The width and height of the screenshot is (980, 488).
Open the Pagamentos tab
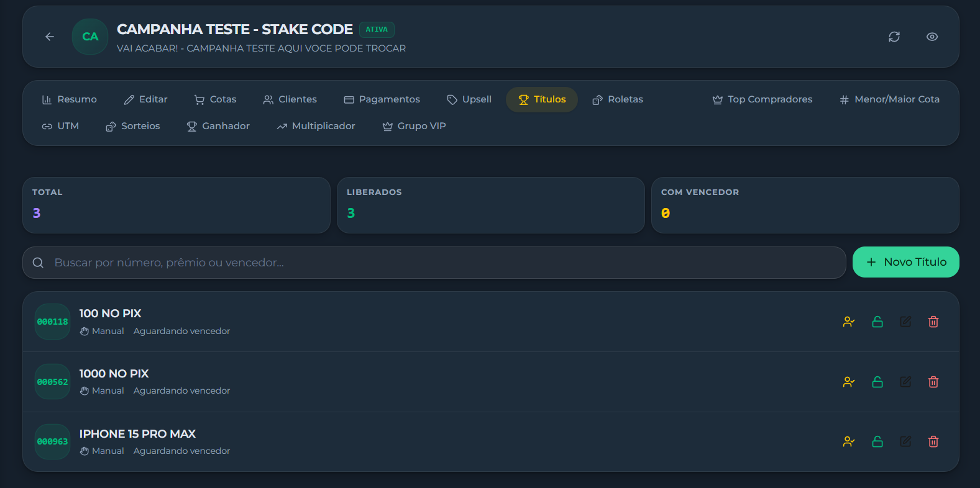tap(382, 99)
